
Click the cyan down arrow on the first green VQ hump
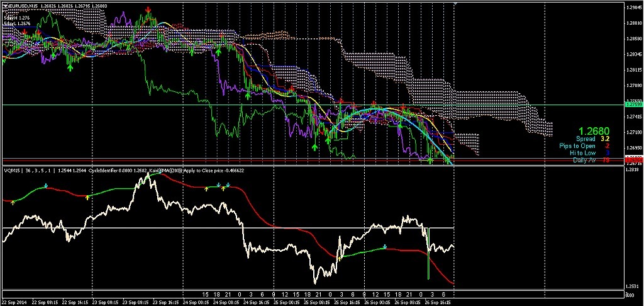46,186
